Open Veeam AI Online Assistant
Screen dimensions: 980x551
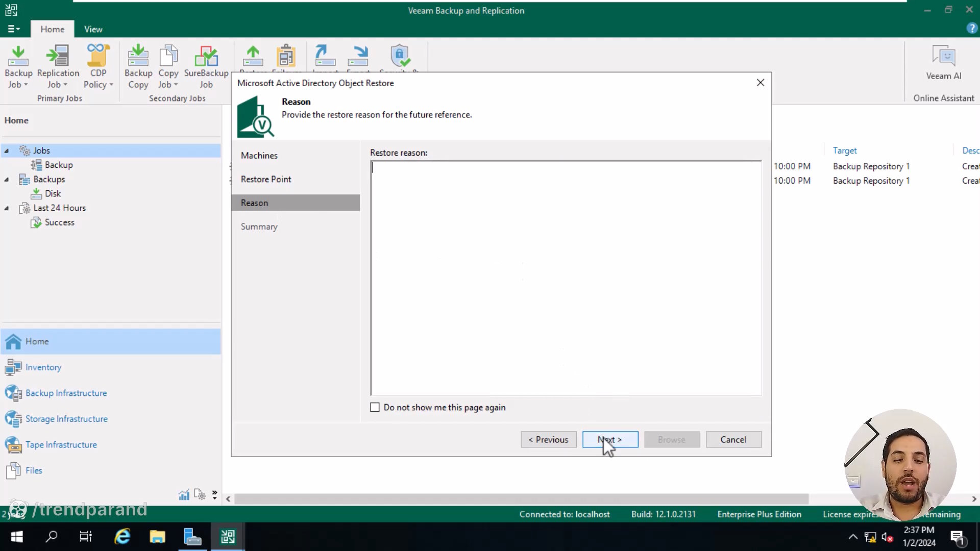[x=943, y=63]
